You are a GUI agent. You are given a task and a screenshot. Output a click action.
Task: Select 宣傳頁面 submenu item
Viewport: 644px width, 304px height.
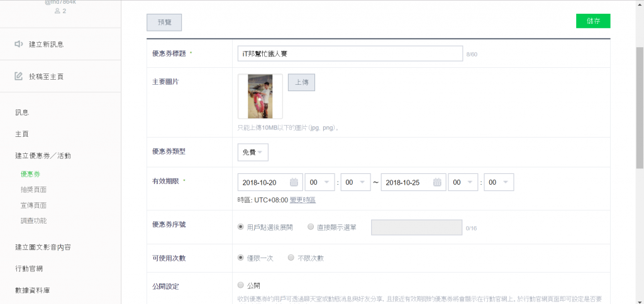(x=33, y=205)
